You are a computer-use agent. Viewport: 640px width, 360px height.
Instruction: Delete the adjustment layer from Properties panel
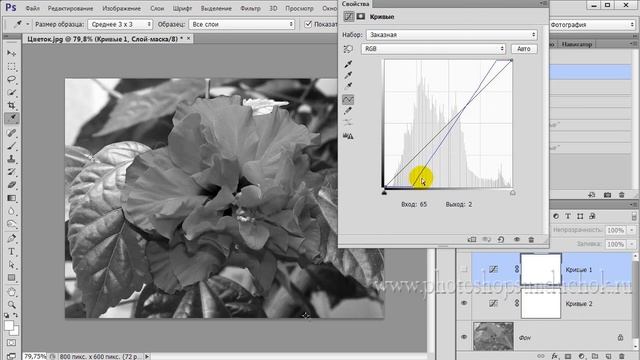tap(531, 240)
